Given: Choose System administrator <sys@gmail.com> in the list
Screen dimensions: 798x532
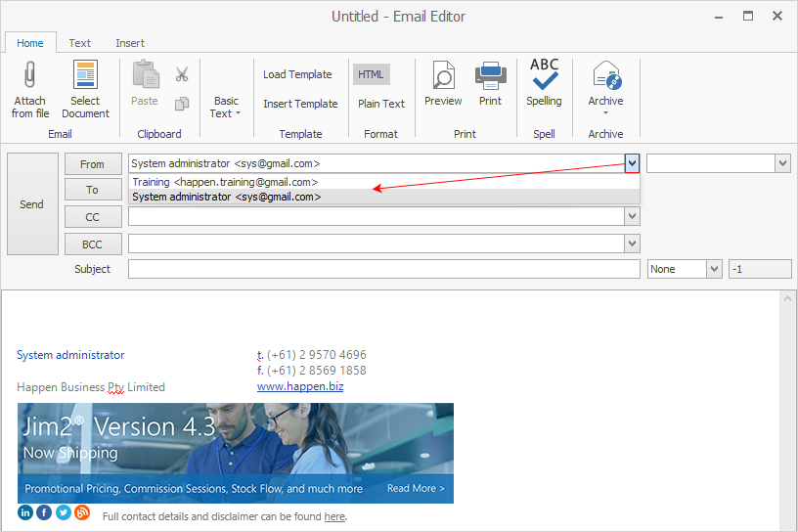Looking at the screenshot, I should pos(384,197).
